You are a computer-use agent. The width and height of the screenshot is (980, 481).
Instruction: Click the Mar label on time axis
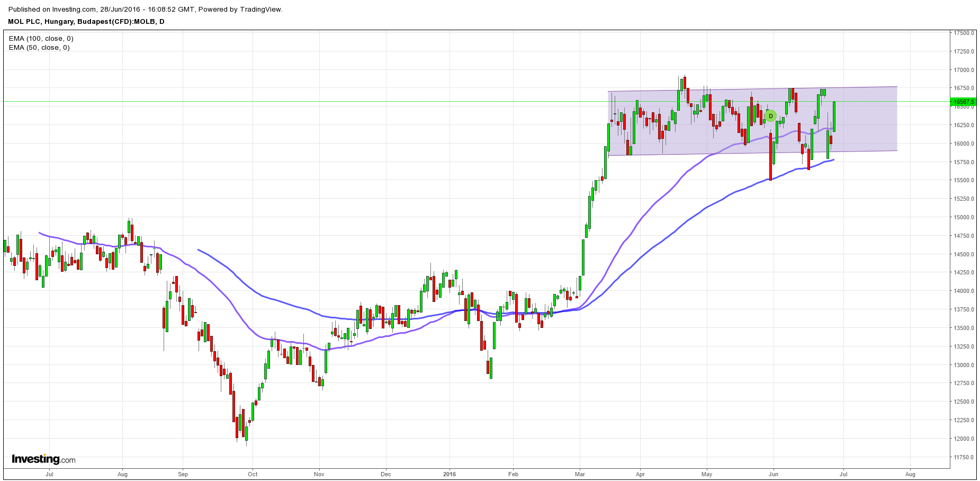point(580,474)
